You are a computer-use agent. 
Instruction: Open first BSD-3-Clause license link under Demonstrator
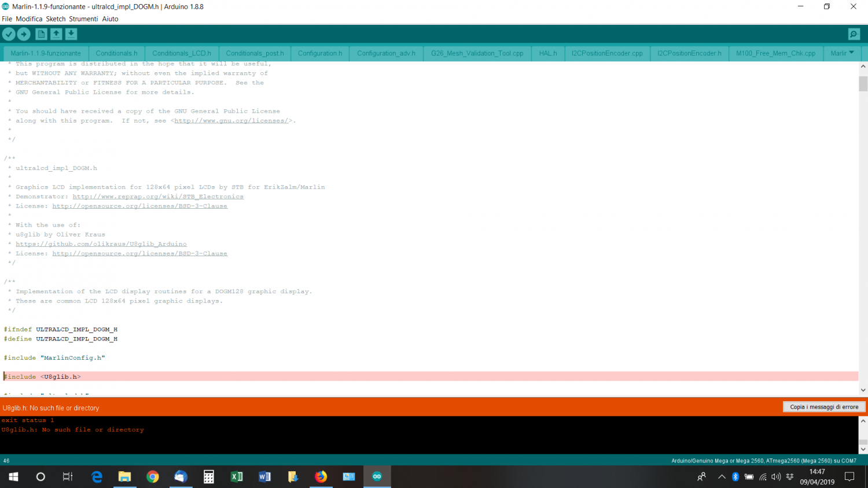tap(139, 206)
